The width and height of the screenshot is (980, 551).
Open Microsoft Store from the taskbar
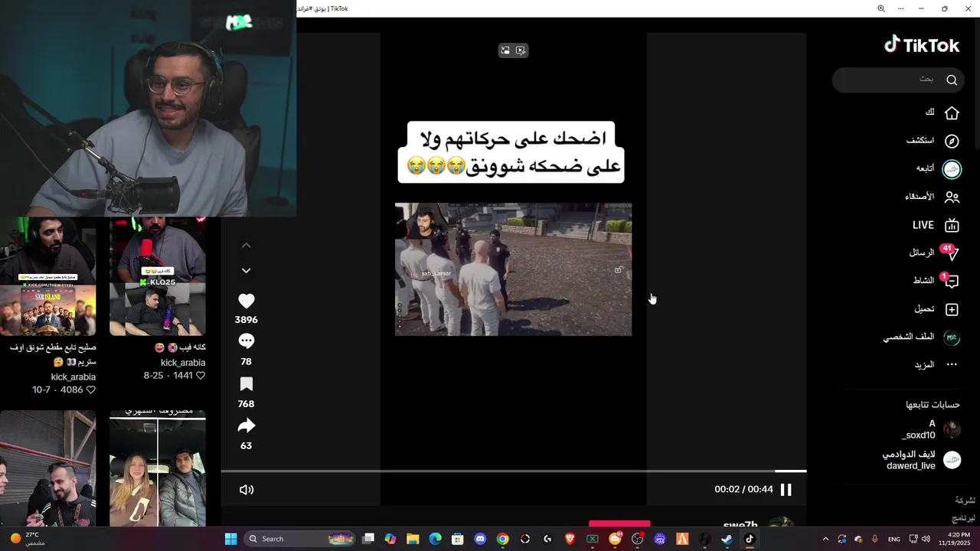tap(458, 539)
